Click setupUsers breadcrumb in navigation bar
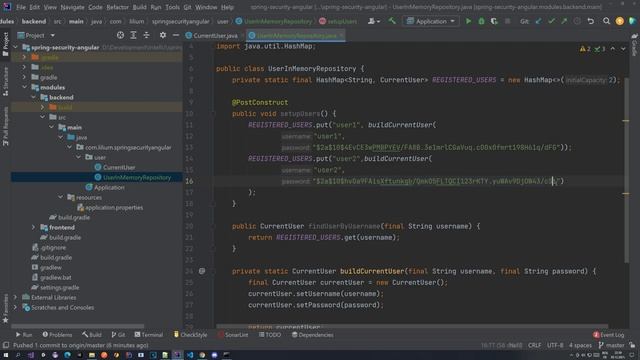 point(338,21)
